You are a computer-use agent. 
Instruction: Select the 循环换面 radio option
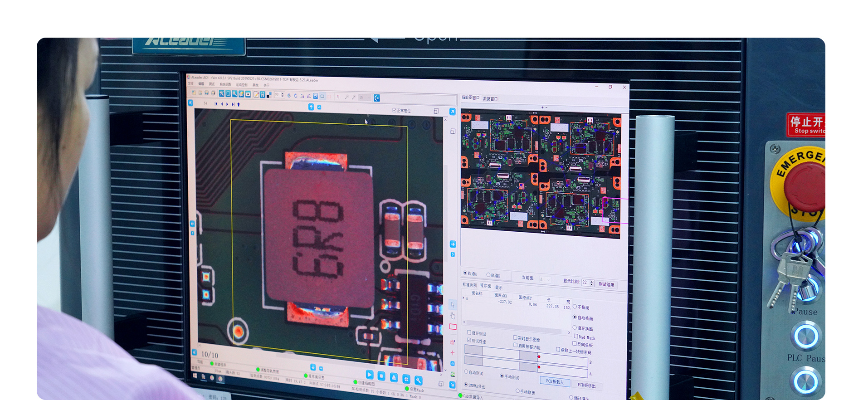(575, 327)
